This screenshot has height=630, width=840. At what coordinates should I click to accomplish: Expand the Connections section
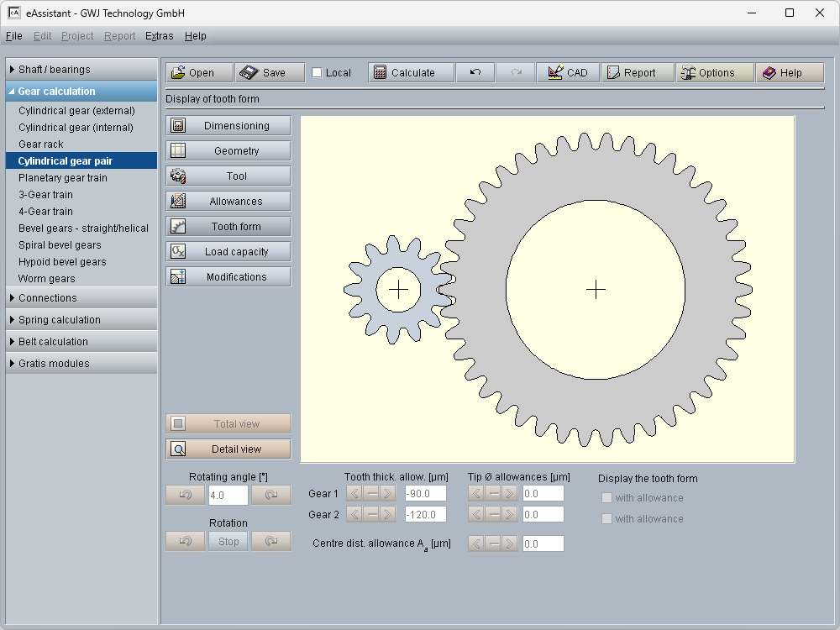pyautogui.click(x=81, y=298)
